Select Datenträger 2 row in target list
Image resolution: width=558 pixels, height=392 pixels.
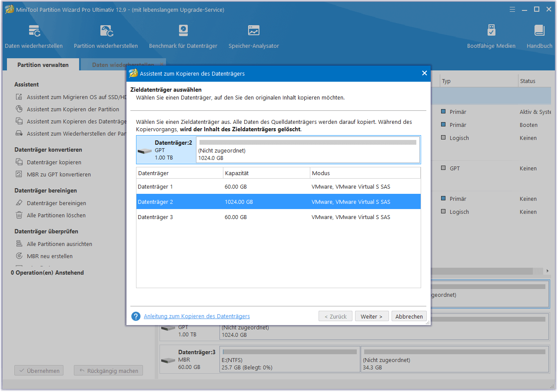278,202
